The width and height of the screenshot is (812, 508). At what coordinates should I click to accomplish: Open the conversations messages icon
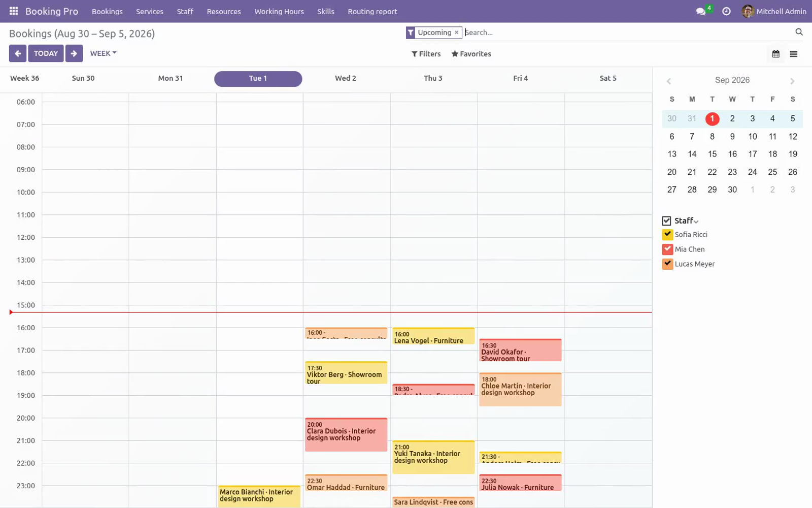701,11
